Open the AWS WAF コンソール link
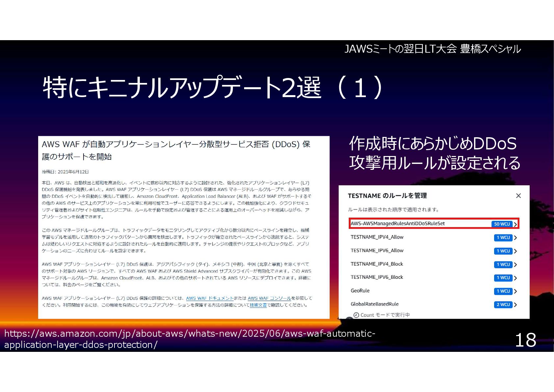 pos(269,298)
